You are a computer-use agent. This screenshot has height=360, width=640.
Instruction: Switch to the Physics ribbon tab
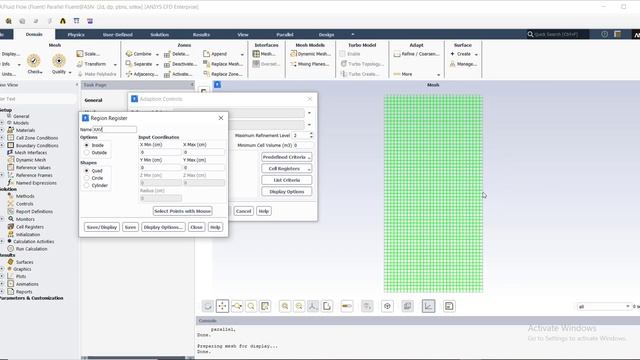pyautogui.click(x=76, y=35)
